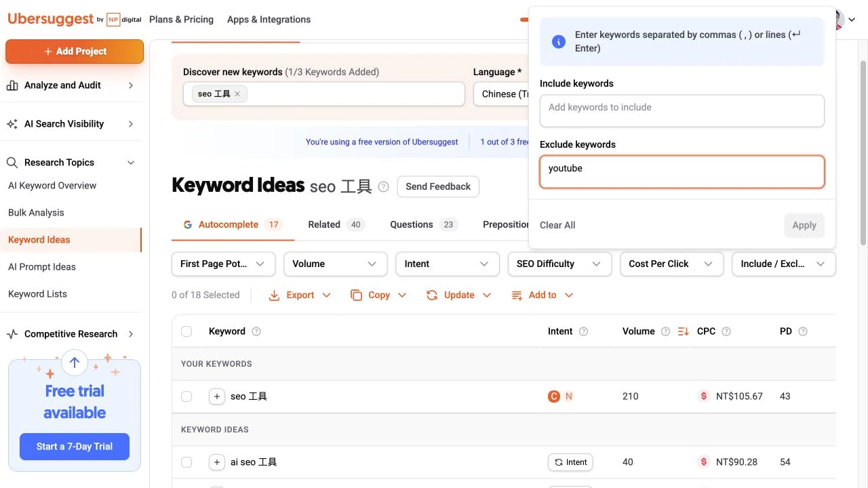Remove the 'seo 工具' keyword chip
The height and width of the screenshot is (488, 868).
[x=237, y=94]
